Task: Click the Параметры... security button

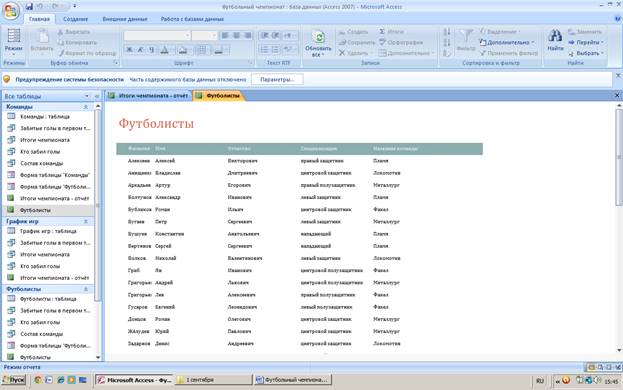Action: point(277,79)
